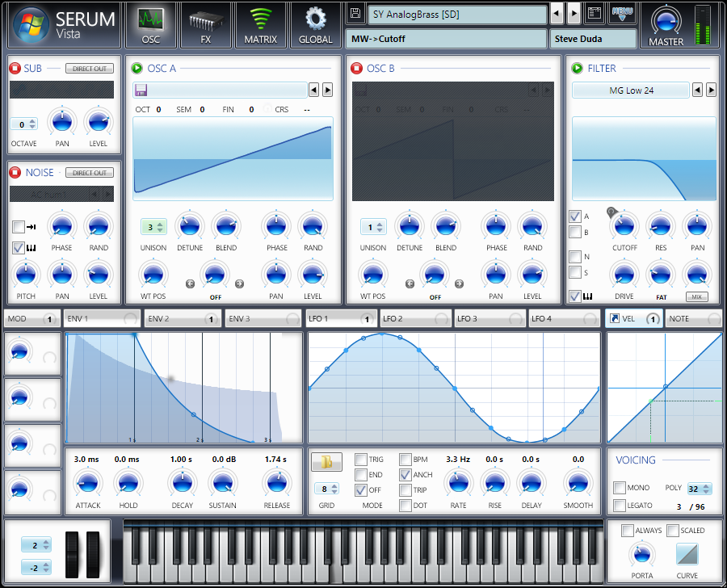Open the MENU dropdown icon
727x588 pixels.
tap(622, 14)
